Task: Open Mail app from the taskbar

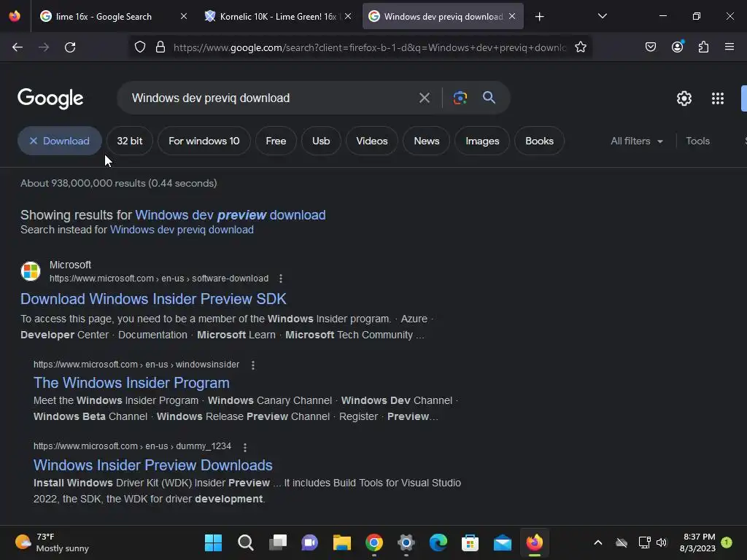Action: tap(502, 542)
